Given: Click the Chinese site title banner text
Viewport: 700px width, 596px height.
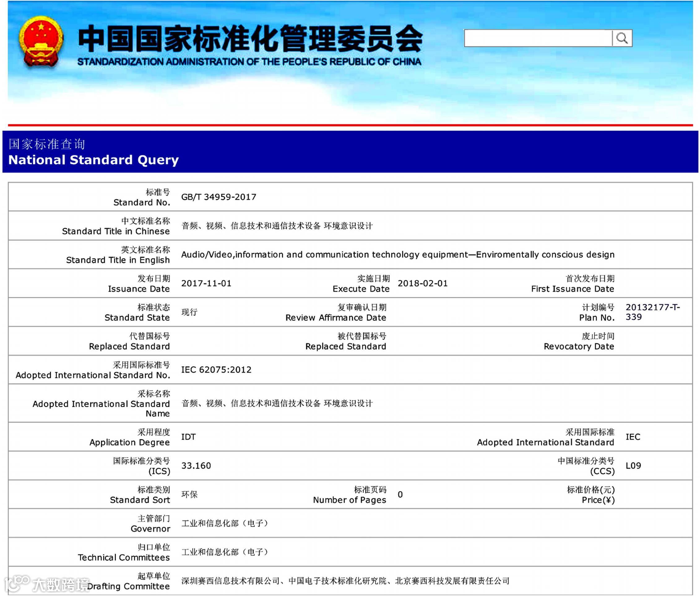Looking at the screenshot, I should 250,38.
